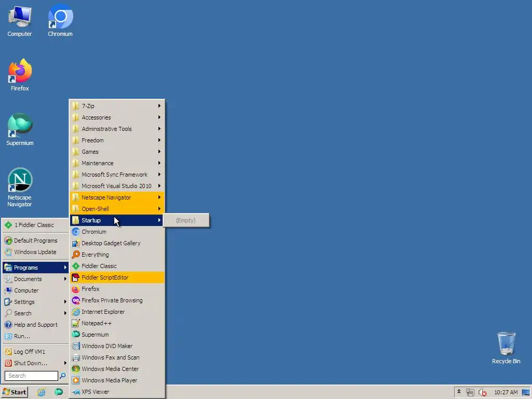532x399 pixels.
Task: Select the Chromium desktop shortcut
Action: click(60, 21)
